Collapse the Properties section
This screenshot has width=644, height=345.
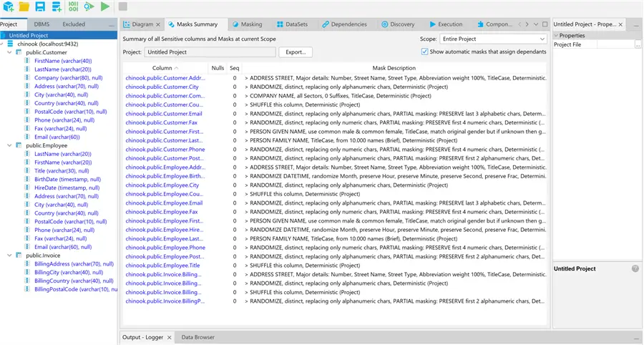[x=556, y=35]
